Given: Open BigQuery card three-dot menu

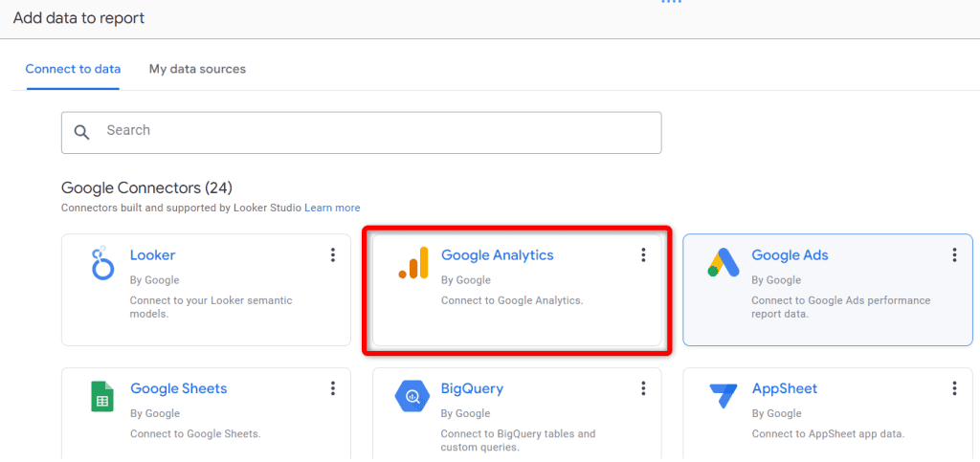Looking at the screenshot, I should coord(643,388).
